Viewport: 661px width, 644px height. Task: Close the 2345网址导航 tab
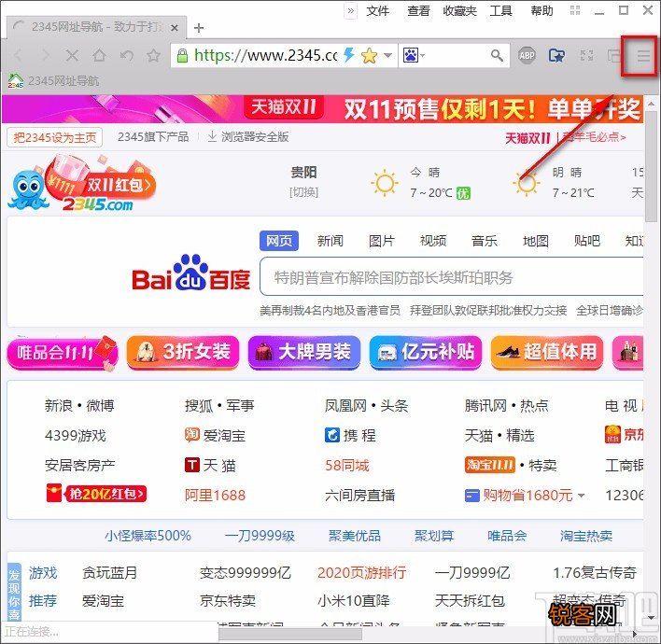[x=175, y=28]
